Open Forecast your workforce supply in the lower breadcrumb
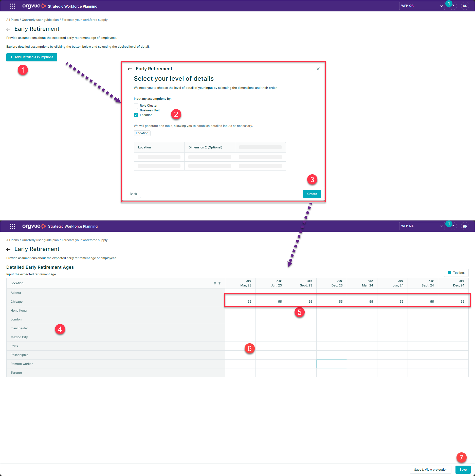Image resolution: width=475 pixels, height=476 pixels. (x=85, y=240)
